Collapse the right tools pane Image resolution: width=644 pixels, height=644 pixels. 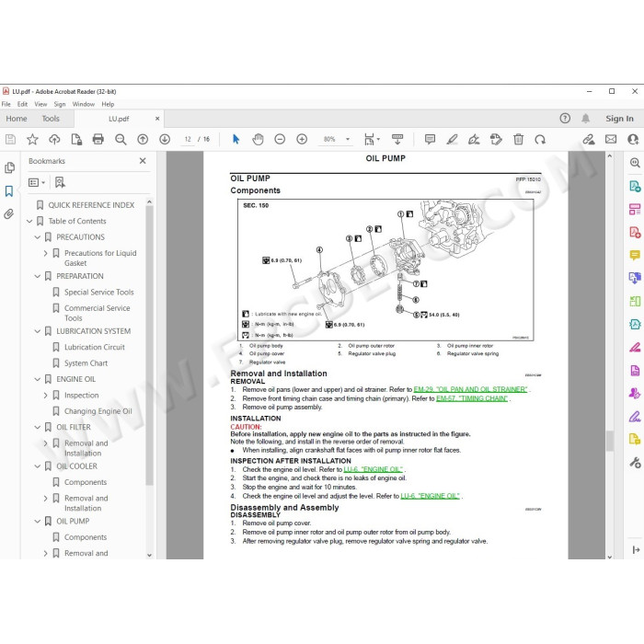[x=636, y=549]
